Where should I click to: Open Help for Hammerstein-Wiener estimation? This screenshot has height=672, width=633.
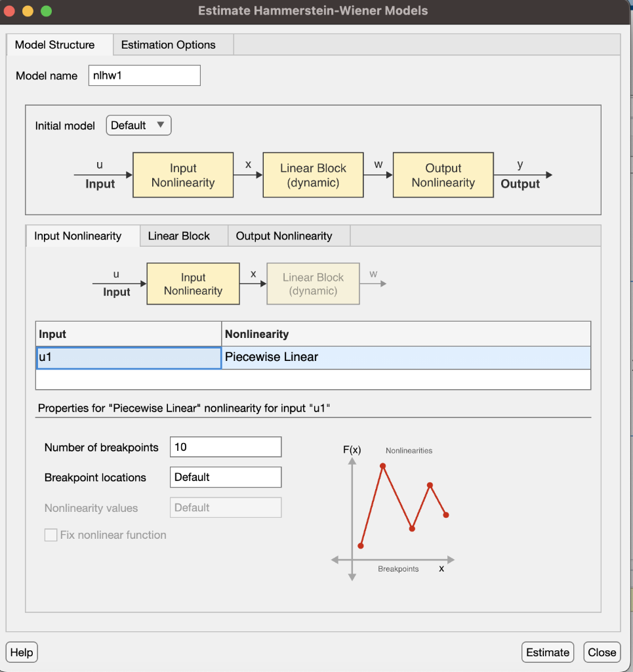pos(21,652)
